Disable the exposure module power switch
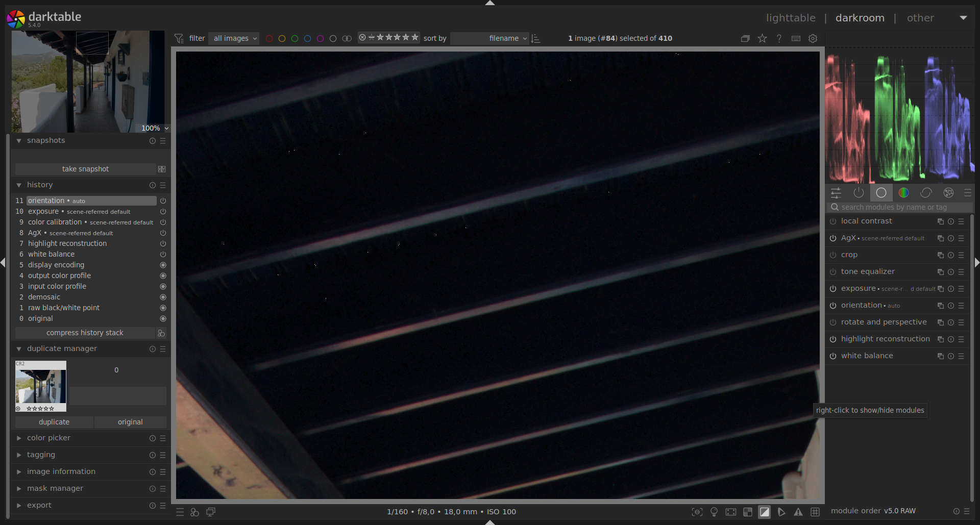 coord(833,289)
